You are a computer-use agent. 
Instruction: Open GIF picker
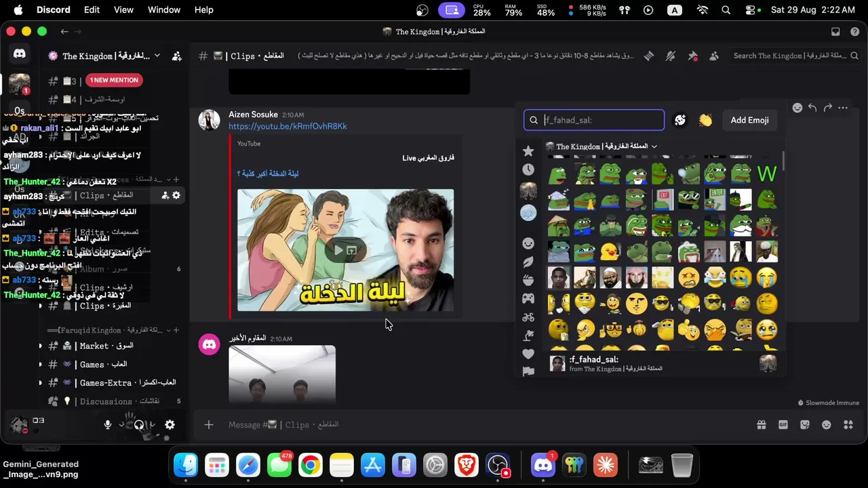(x=783, y=425)
